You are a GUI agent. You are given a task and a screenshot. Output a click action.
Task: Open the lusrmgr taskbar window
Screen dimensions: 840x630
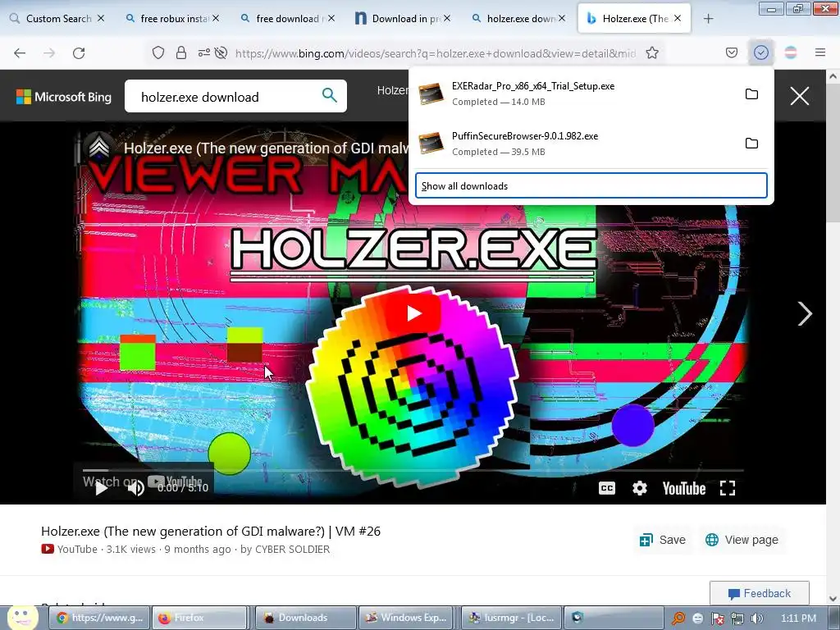(512, 618)
